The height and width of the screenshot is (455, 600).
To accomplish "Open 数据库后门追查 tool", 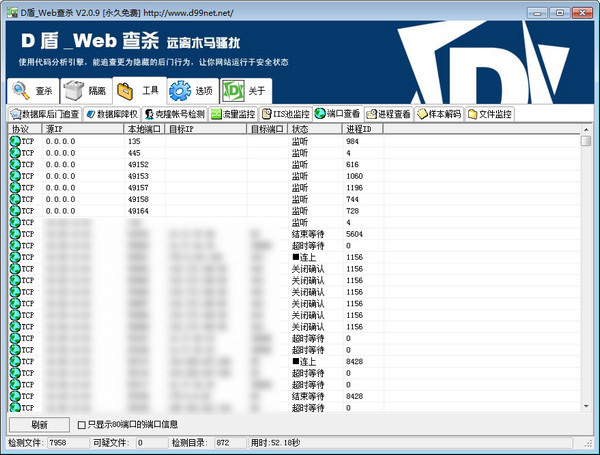I will (x=45, y=114).
